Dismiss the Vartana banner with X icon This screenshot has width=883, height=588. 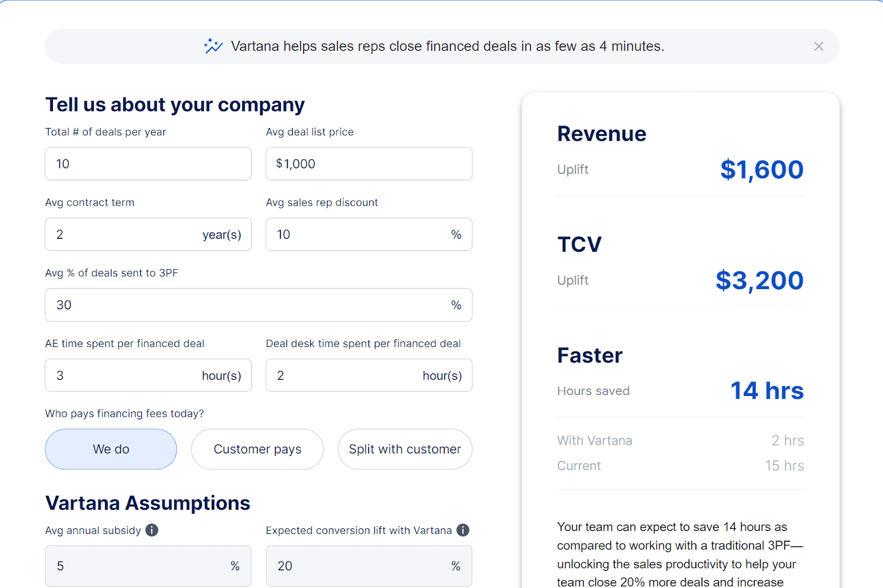[x=818, y=46]
